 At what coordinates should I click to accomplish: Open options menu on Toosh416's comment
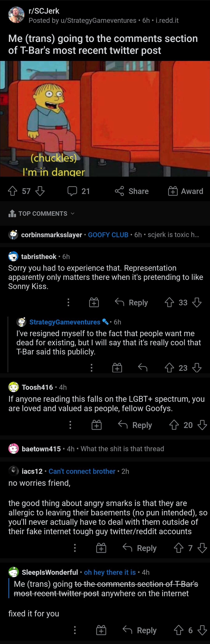[70, 425]
